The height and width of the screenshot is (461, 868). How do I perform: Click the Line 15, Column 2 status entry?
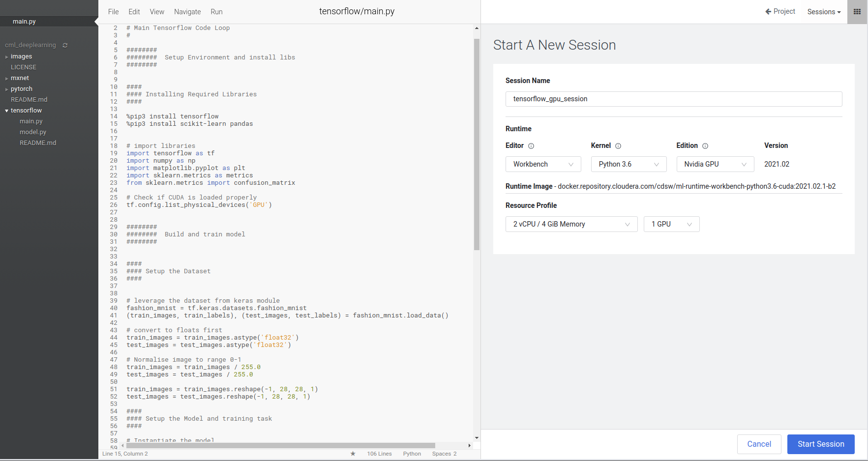pos(125,454)
